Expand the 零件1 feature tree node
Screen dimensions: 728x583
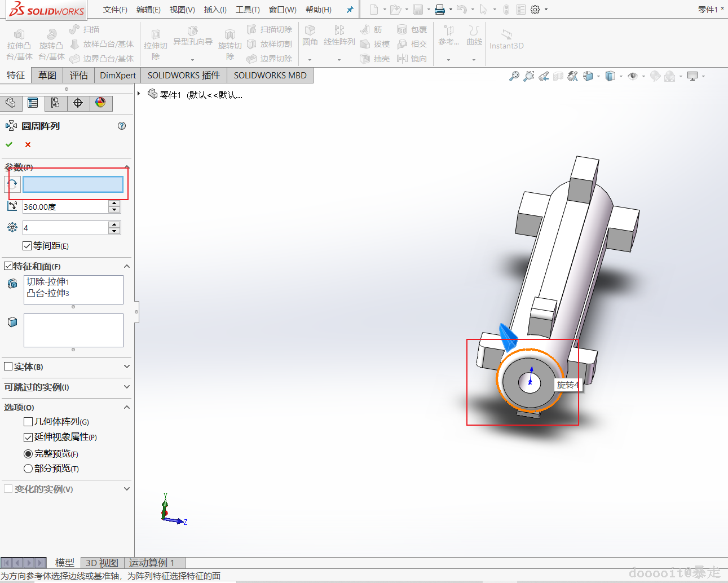pyautogui.click(x=139, y=94)
